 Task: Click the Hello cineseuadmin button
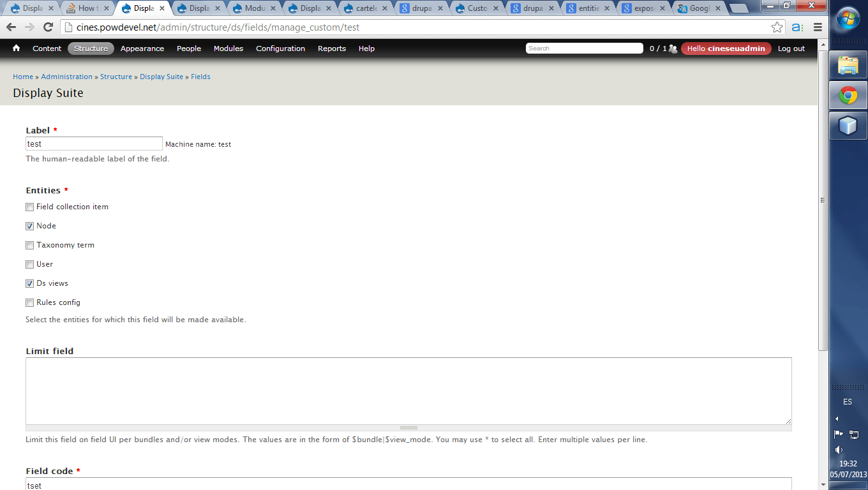pyautogui.click(x=726, y=48)
